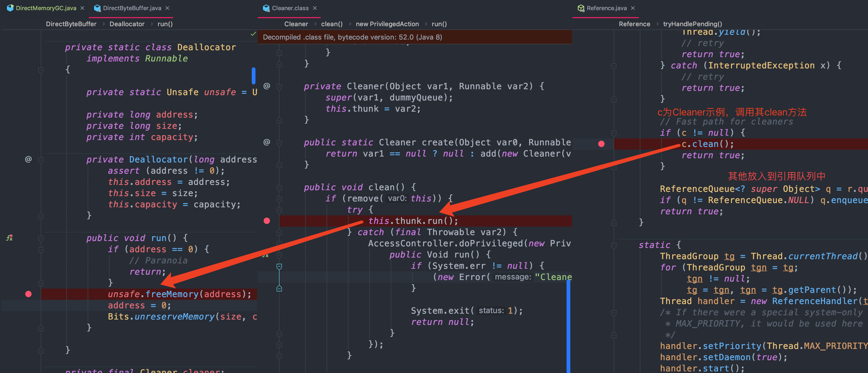The image size is (868, 373).
Task: Toggle breakpoint on unsafe.freeMemory(address) line
Action: pyautogui.click(x=28, y=294)
